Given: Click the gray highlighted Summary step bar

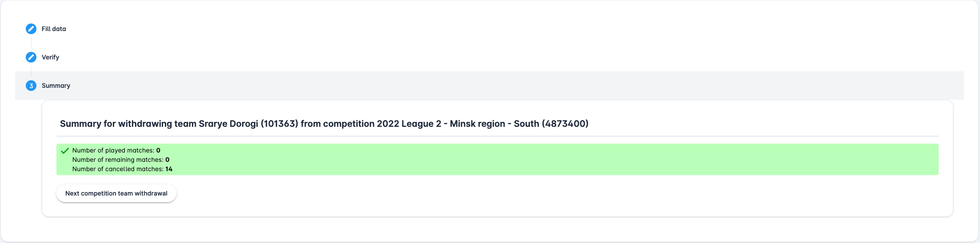Looking at the screenshot, I should pyautogui.click(x=489, y=86).
